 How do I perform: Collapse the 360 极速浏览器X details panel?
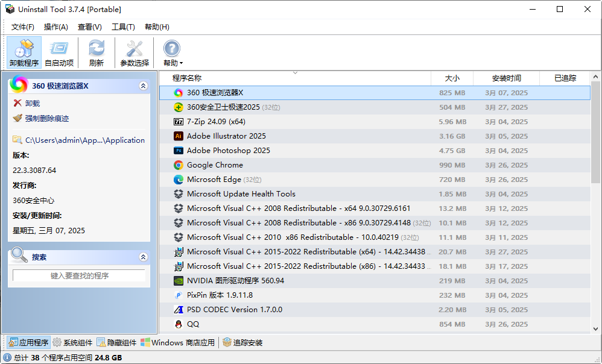(x=143, y=86)
